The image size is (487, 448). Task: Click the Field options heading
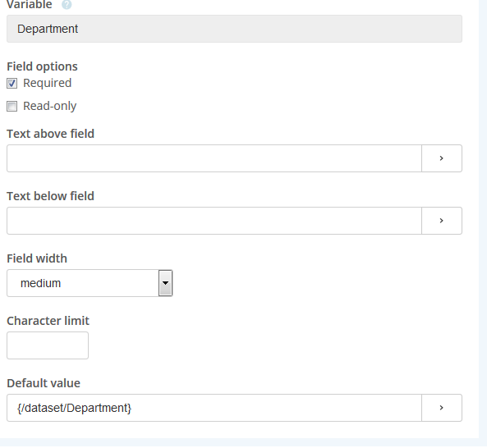click(x=42, y=66)
